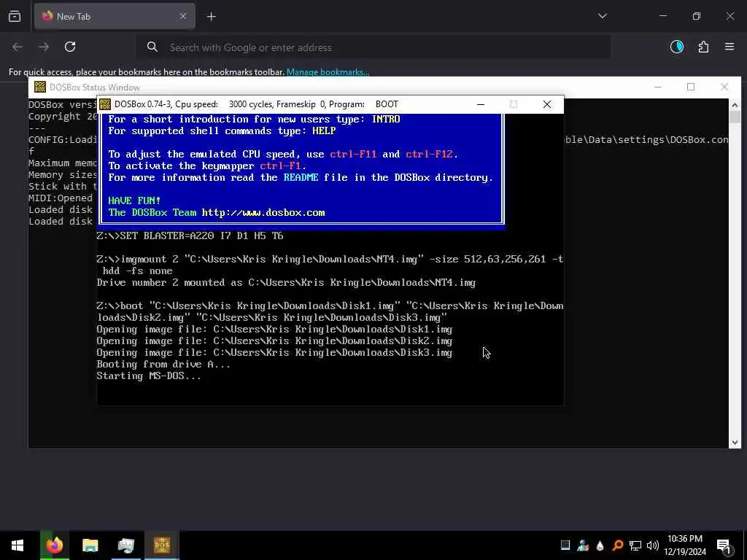The image size is (747, 560).
Task: Minimize the DOSBox 0.74-3 emulator window
Action: click(481, 104)
